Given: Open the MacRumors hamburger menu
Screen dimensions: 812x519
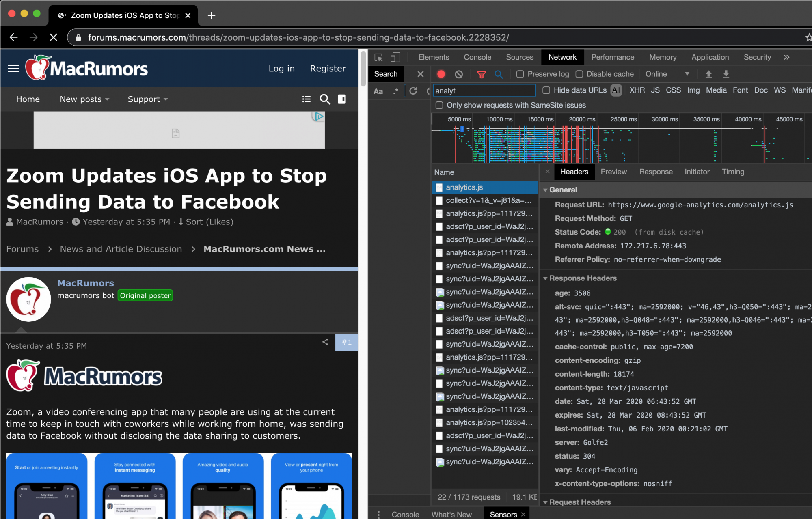Looking at the screenshot, I should coord(14,68).
